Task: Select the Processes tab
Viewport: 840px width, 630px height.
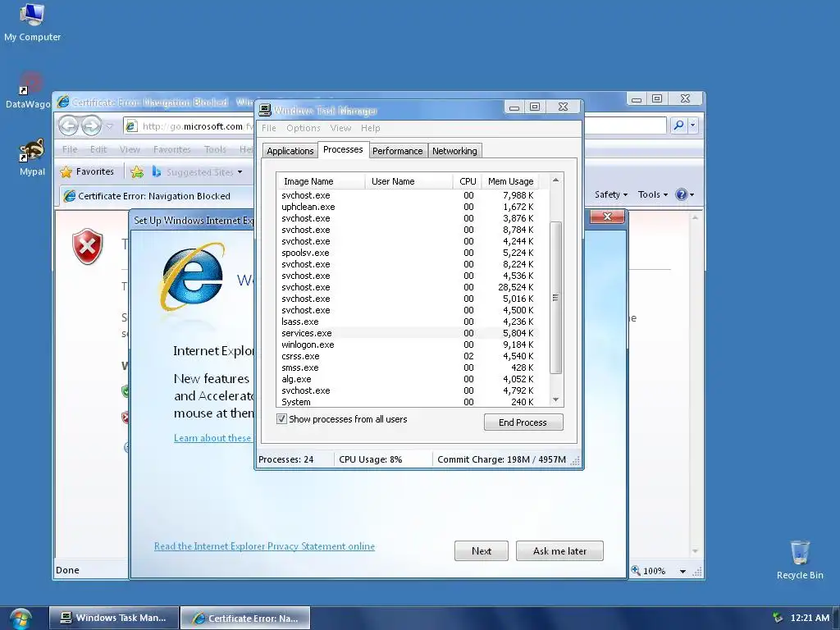Action: [x=343, y=150]
